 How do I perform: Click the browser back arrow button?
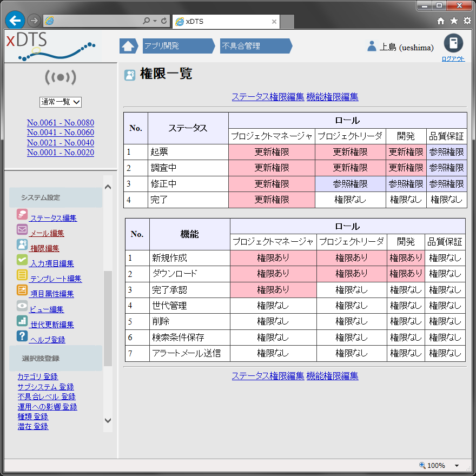click(x=15, y=21)
